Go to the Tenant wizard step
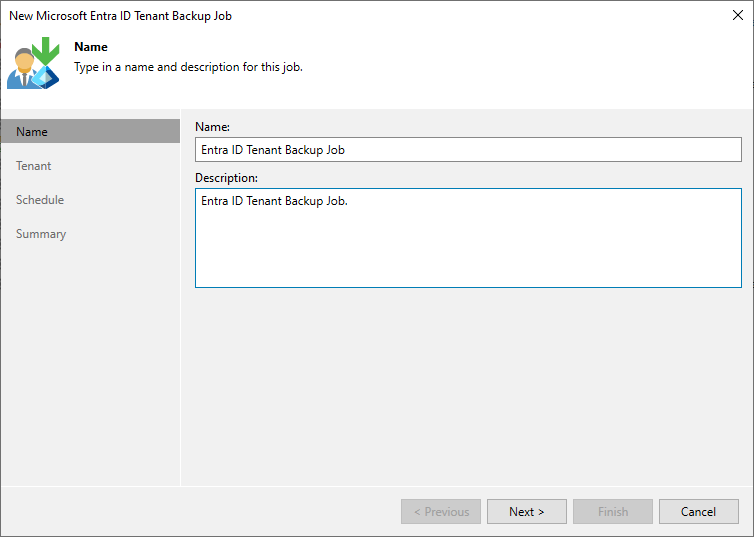The width and height of the screenshot is (754, 537). [34, 166]
